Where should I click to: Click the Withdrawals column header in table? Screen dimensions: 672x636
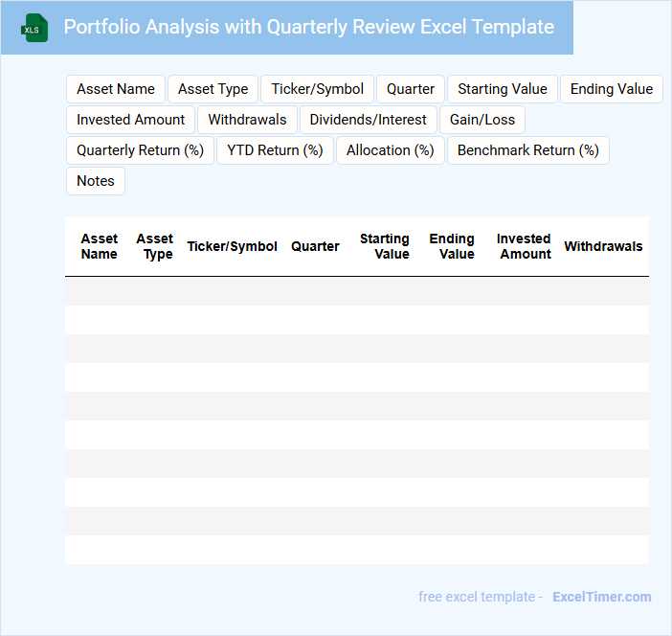[x=603, y=246]
